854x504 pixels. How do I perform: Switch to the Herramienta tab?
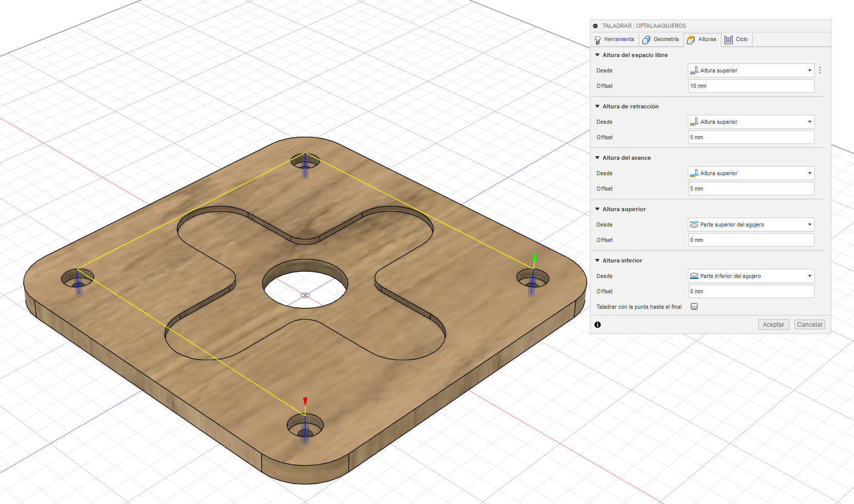(615, 40)
